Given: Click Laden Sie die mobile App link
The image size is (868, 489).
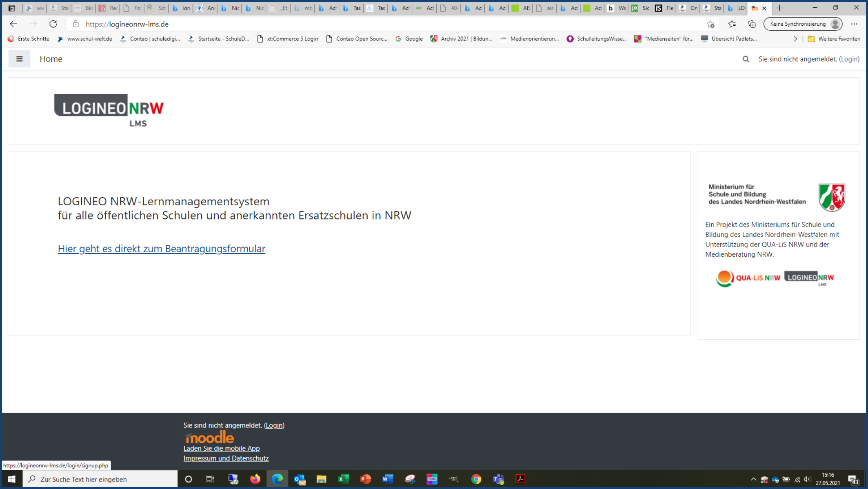Looking at the screenshot, I should coord(221,448).
